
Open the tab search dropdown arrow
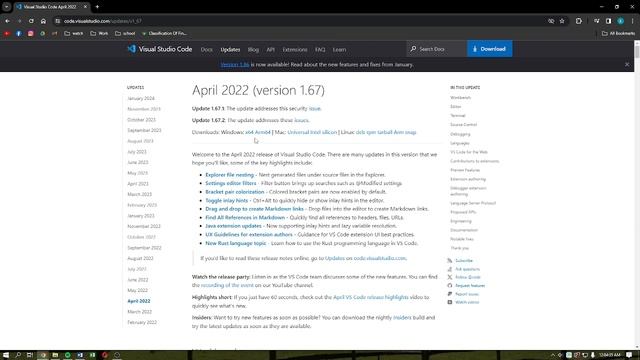click(x=7, y=7)
